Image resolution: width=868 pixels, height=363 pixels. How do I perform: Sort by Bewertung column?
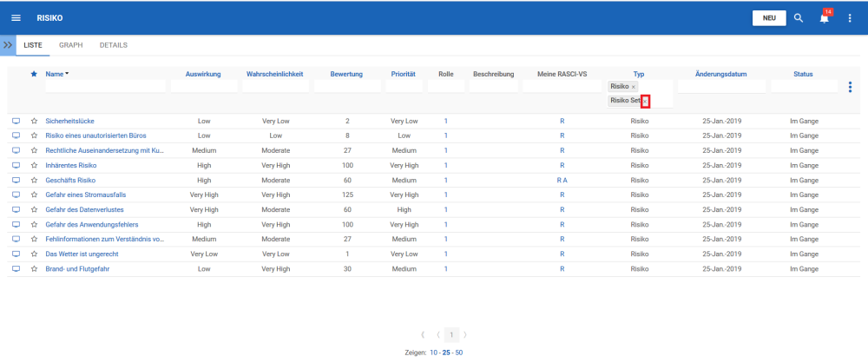(x=346, y=74)
